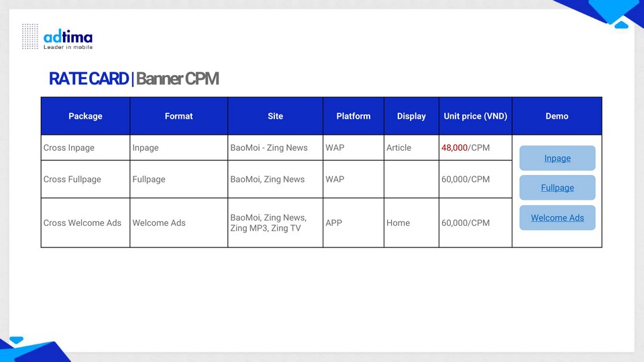Open the Inpage demo link

[x=557, y=158]
